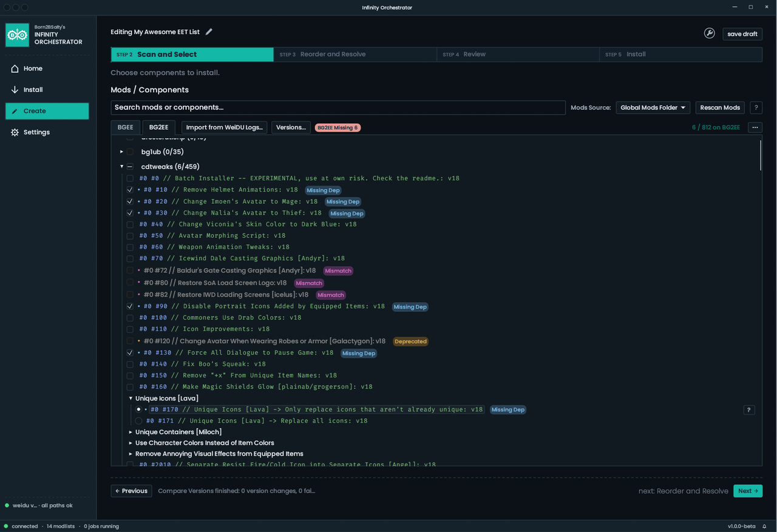Click the pencil icon to rename list
Image resolution: width=777 pixels, height=532 pixels.
(209, 32)
